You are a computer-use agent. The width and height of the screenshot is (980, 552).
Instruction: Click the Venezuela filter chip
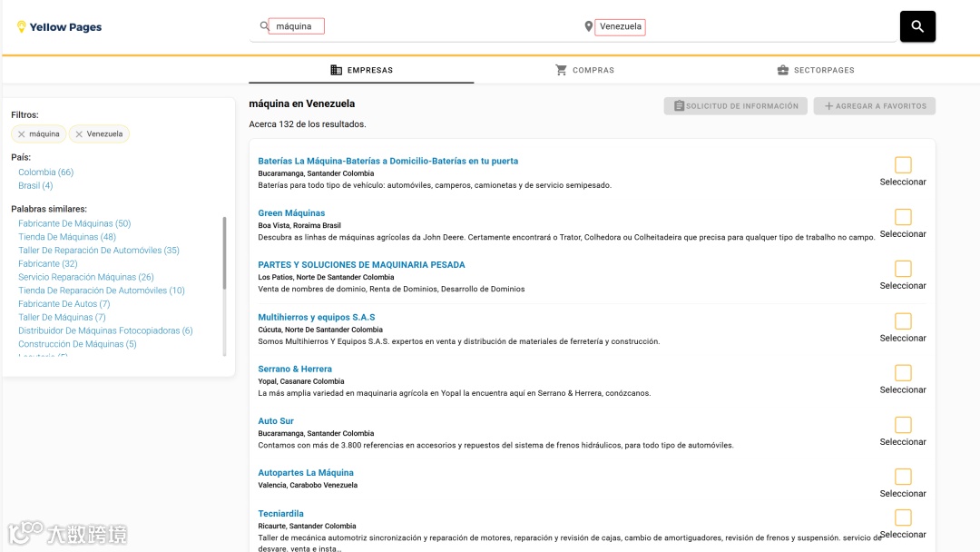point(100,133)
